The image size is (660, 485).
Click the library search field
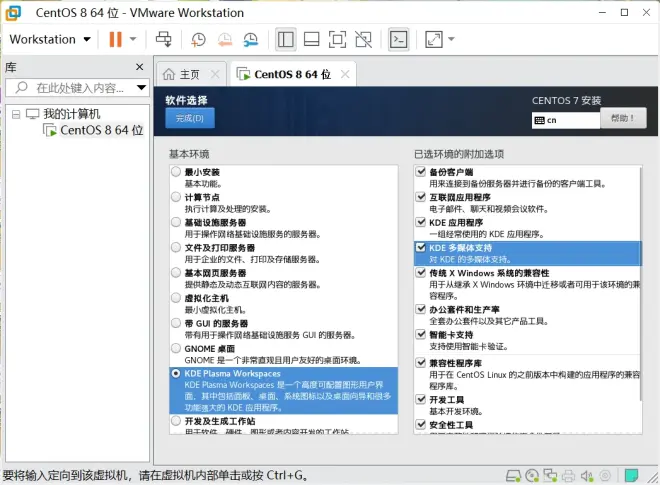coord(76,88)
